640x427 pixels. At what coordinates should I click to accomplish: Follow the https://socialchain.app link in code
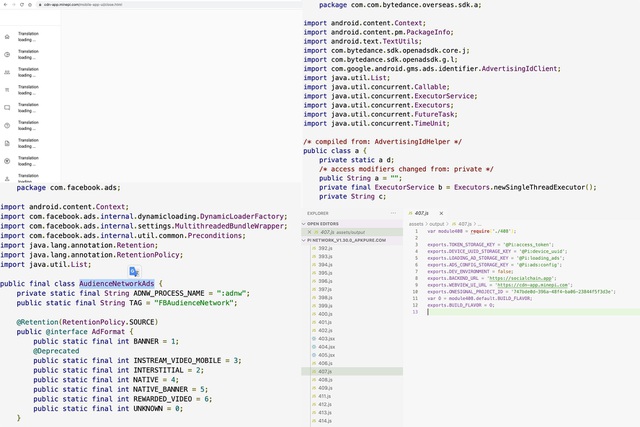tap(520, 278)
